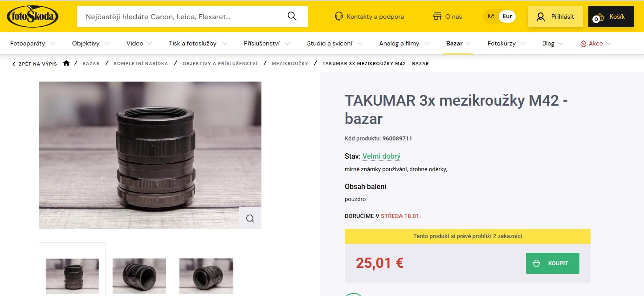Click the search magnifier icon
The height and width of the screenshot is (296, 644).
(x=292, y=16)
